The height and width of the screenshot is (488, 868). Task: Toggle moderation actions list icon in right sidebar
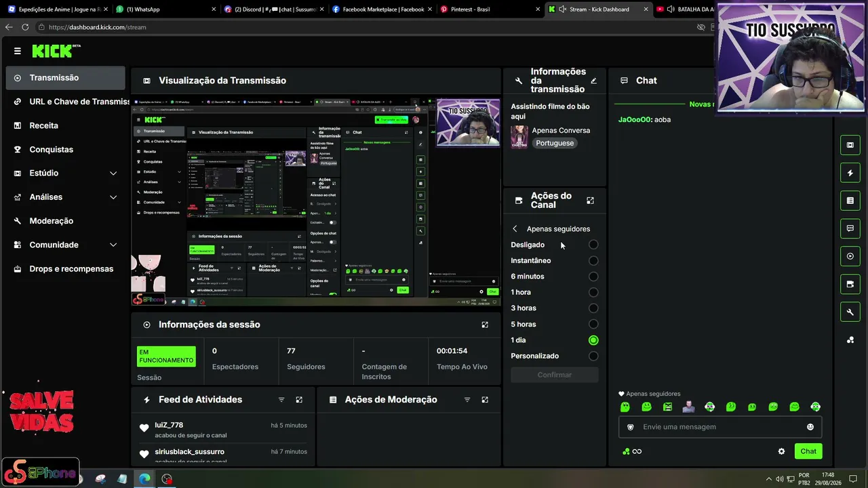click(x=850, y=201)
